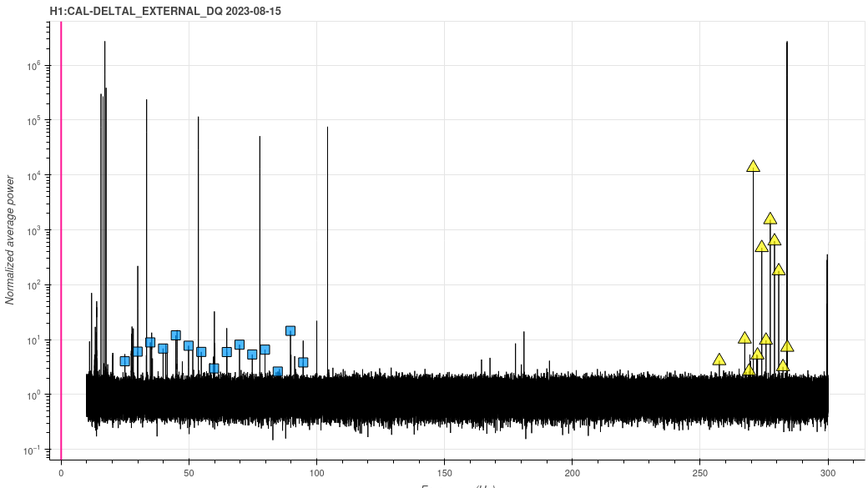868x488 pixels.
Task: Select the second-highest yellow triangle above 10^3
Action: pos(770,219)
